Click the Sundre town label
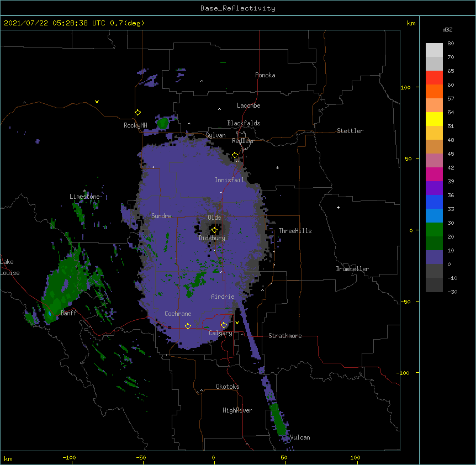The height and width of the screenshot is (465, 476). pos(161,216)
